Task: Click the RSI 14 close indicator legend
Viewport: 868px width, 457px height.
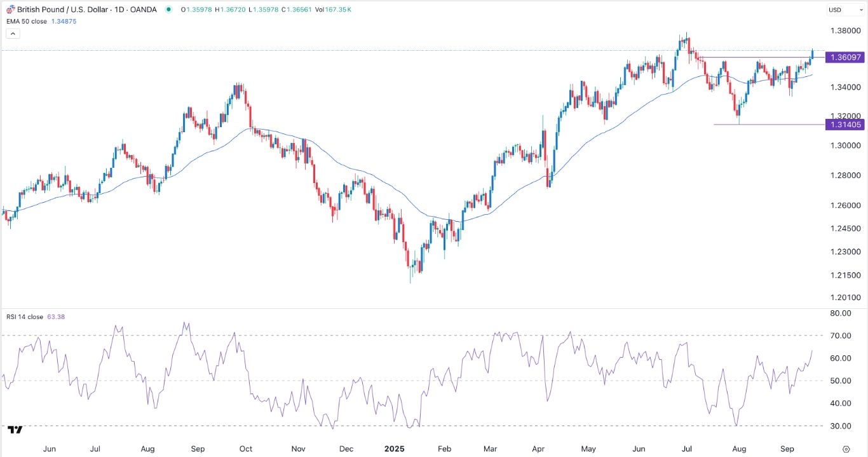Action: click(x=25, y=316)
